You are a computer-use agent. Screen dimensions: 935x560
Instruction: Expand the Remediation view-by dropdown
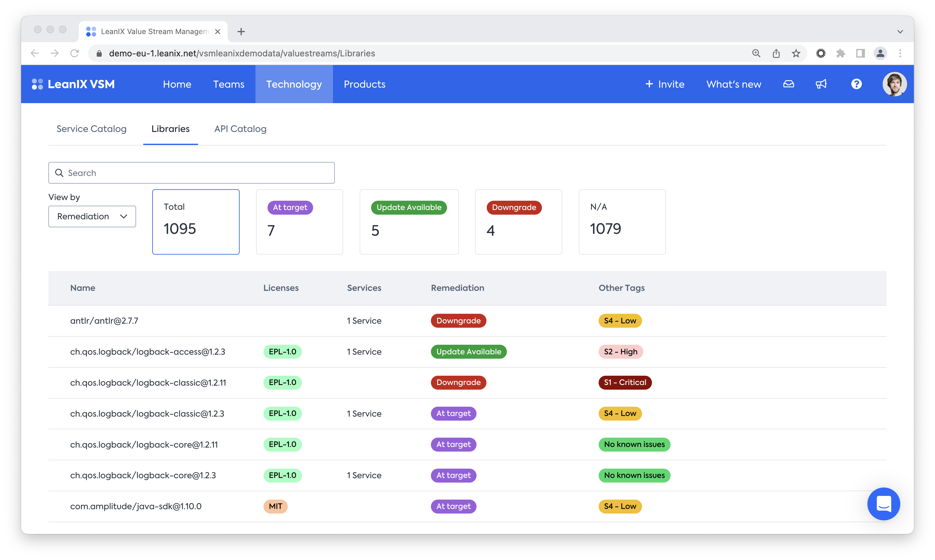pos(92,216)
